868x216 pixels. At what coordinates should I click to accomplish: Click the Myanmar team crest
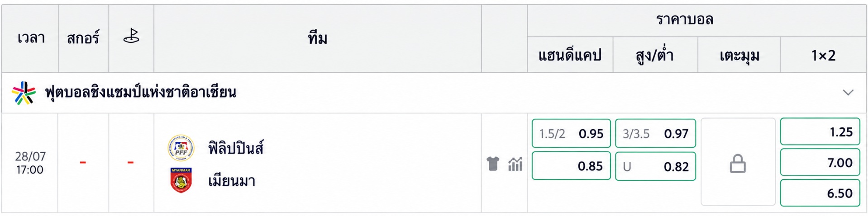tap(181, 180)
